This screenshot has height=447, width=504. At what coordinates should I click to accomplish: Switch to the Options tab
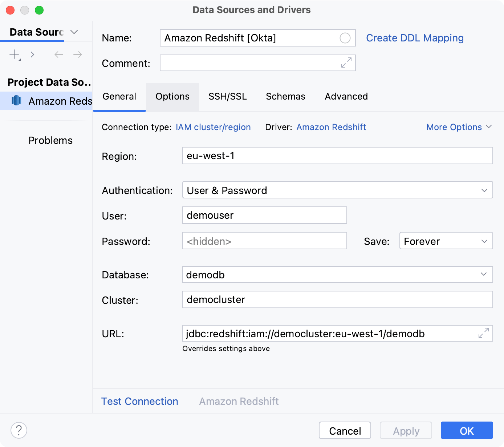point(172,97)
